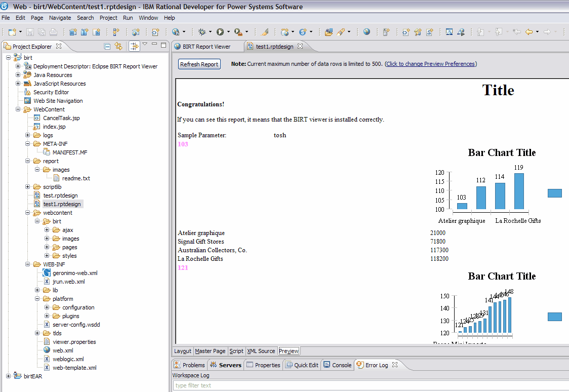Open the Debug dropdown arrow
569x392 pixels.
click(210, 32)
